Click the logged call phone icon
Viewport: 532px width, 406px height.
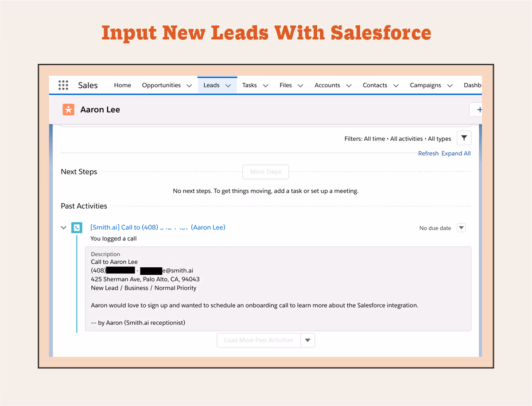click(77, 227)
